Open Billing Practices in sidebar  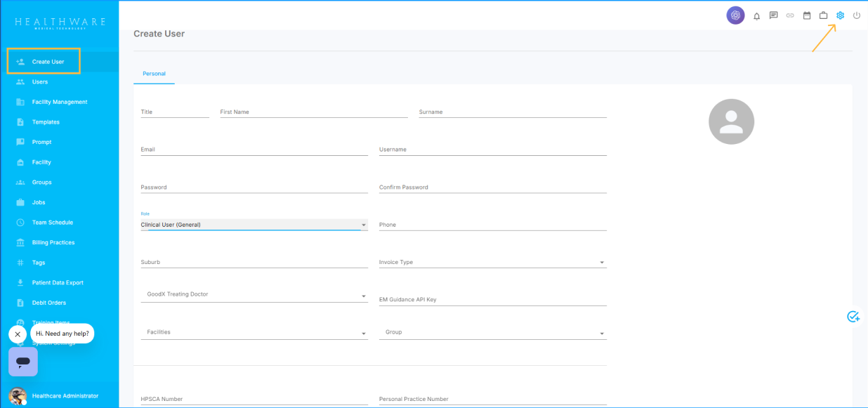click(x=53, y=242)
